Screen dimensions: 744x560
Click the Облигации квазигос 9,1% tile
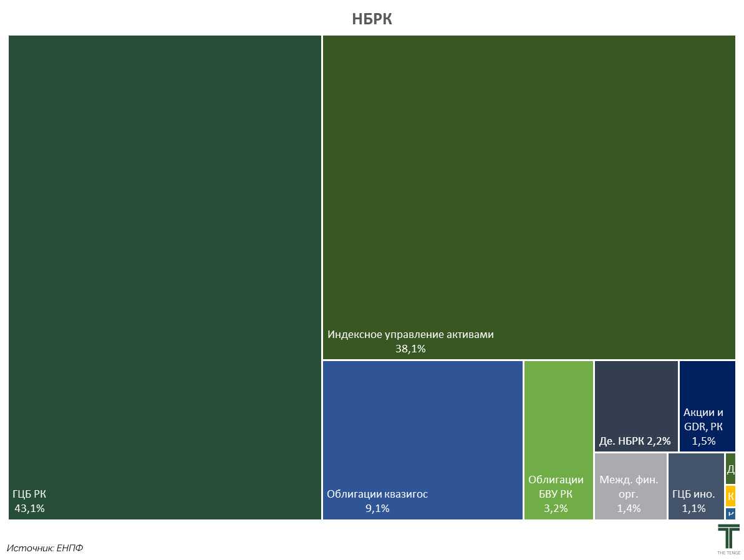[x=423, y=440]
